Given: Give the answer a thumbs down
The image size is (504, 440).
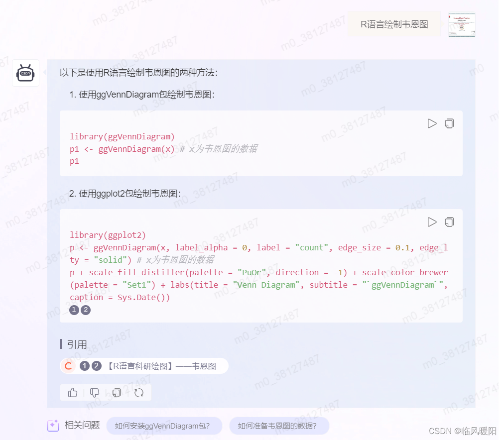Looking at the screenshot, I should [x=95, y=393].
